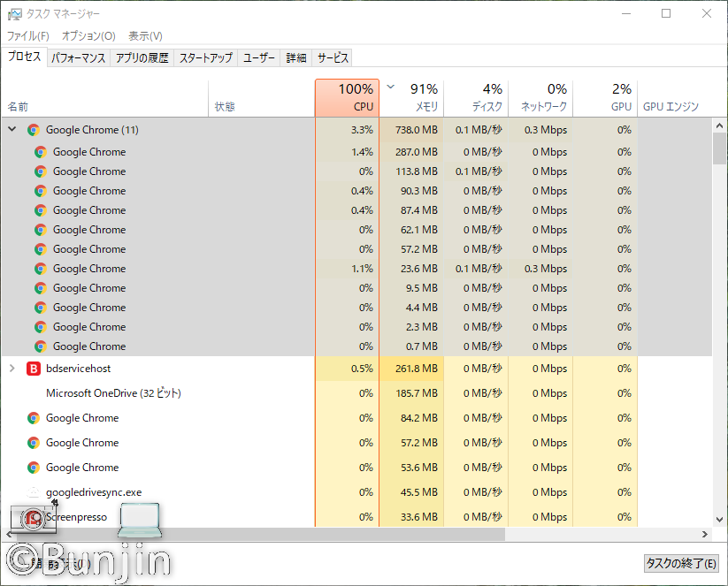The image size is (728, 586).
Task: Collapse the Google Chrome (11) process group
Action: [12, 129]
